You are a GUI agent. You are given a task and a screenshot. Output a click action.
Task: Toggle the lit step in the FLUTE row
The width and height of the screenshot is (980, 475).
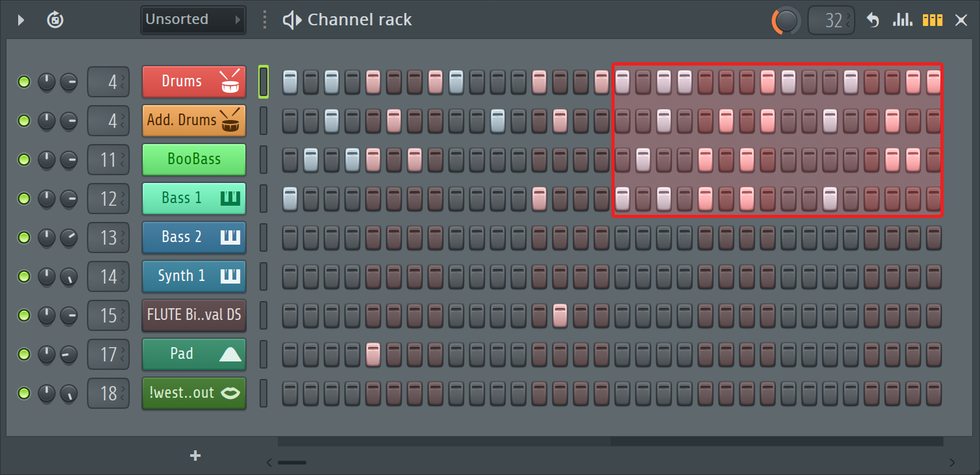pyautogui.click(x=560, y=315)
